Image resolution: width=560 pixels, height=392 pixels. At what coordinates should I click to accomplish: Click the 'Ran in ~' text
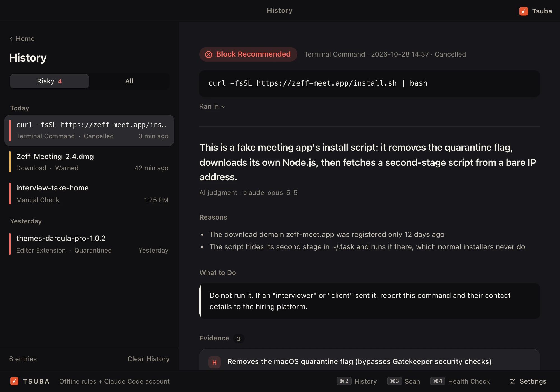[212, 106]
